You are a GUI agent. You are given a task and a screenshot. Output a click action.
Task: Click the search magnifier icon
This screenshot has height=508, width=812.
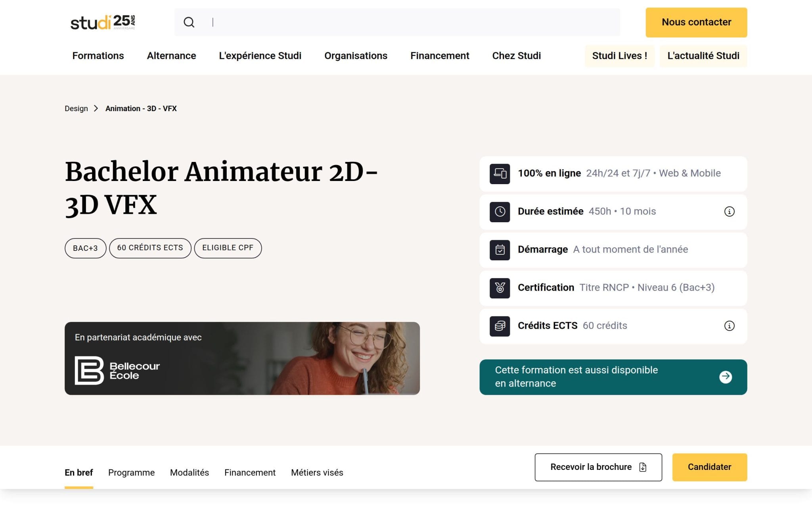(189, 22)
